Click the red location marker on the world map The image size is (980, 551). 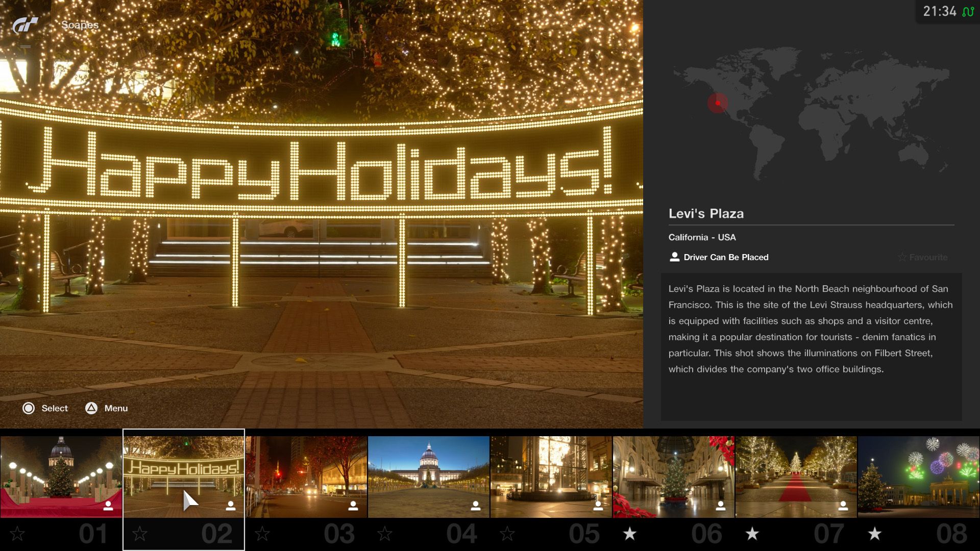(x=718, y=103)
